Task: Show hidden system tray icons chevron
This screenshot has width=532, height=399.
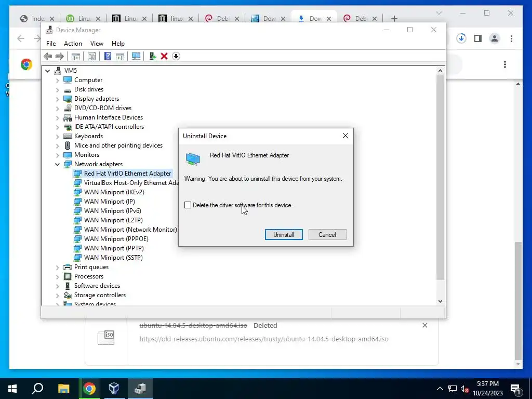Action: click(440, 389)
